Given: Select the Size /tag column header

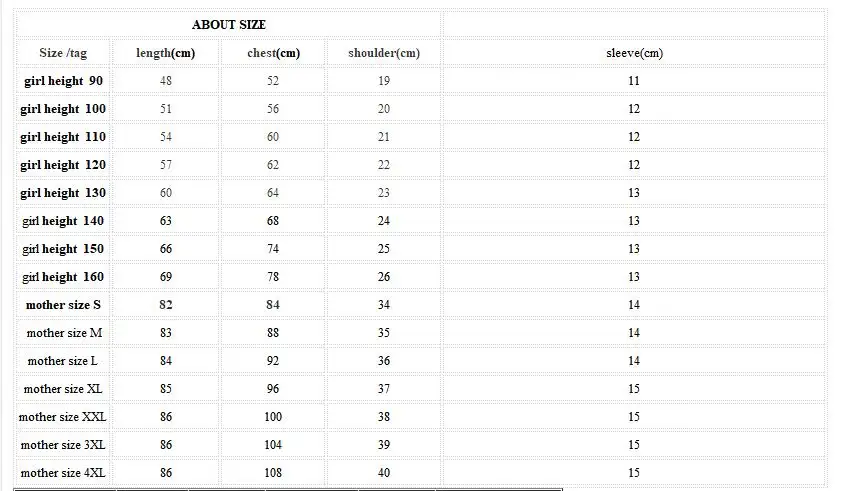Looking at the screenshot, I should [x=63, y=53].
